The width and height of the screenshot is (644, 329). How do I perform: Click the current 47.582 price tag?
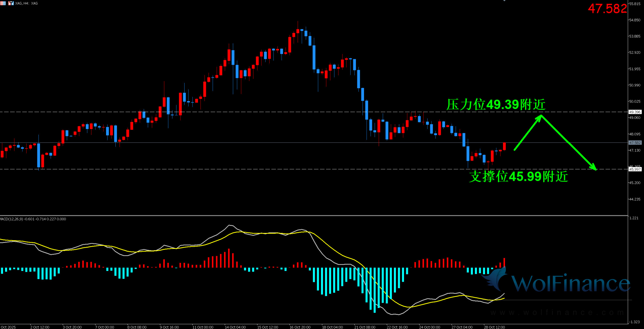pos(635,143)
